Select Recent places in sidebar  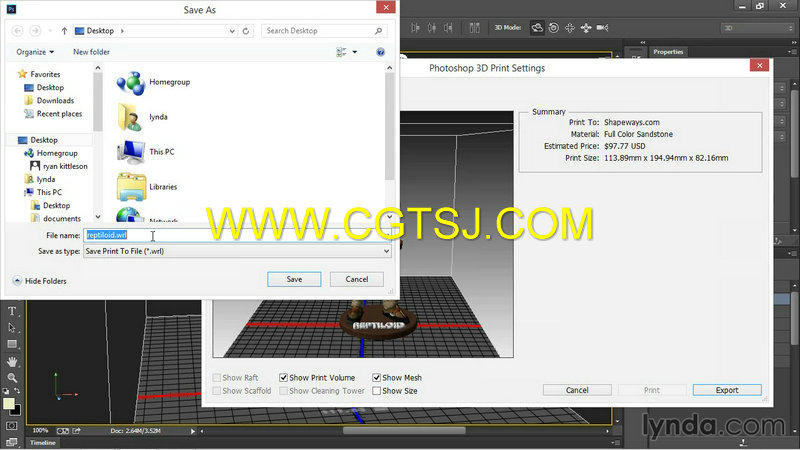pyautogui.click(x=59, y=114)
